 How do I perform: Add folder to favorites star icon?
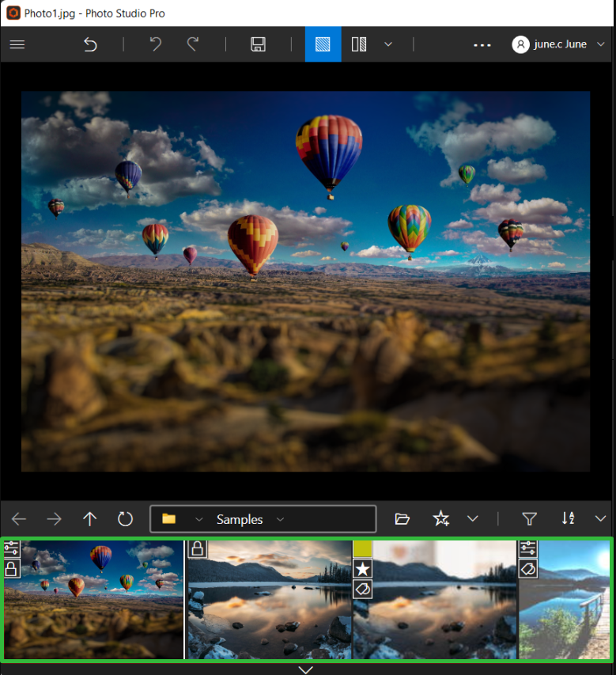point(441,518)
